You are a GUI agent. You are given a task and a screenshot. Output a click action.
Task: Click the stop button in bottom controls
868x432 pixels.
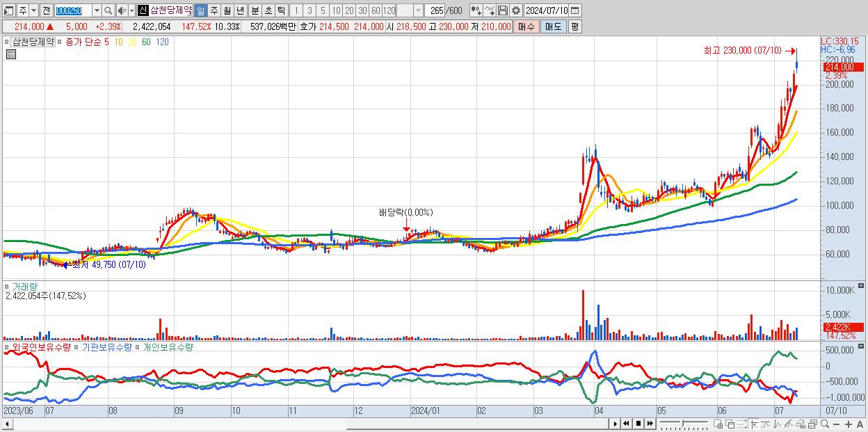click(x=638, y=424)
